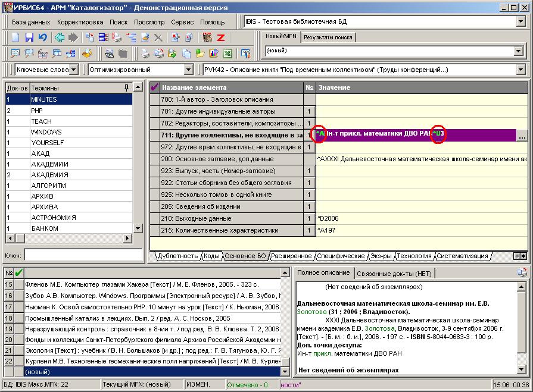Switch to the Систематизация tab

pos(462,256)
